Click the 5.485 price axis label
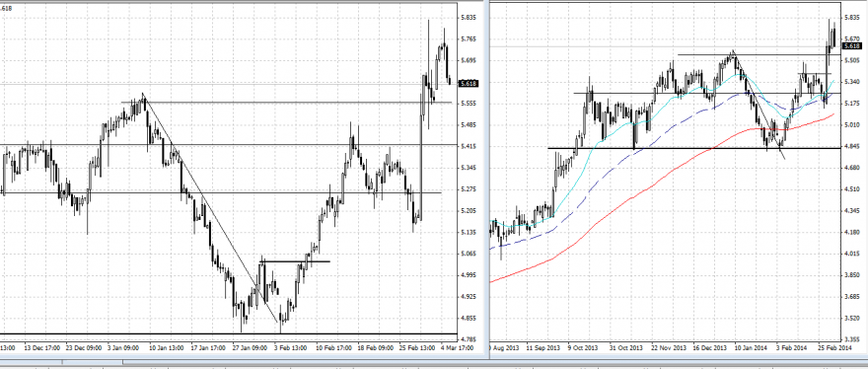The image size is (868, 369). [469, 125]
